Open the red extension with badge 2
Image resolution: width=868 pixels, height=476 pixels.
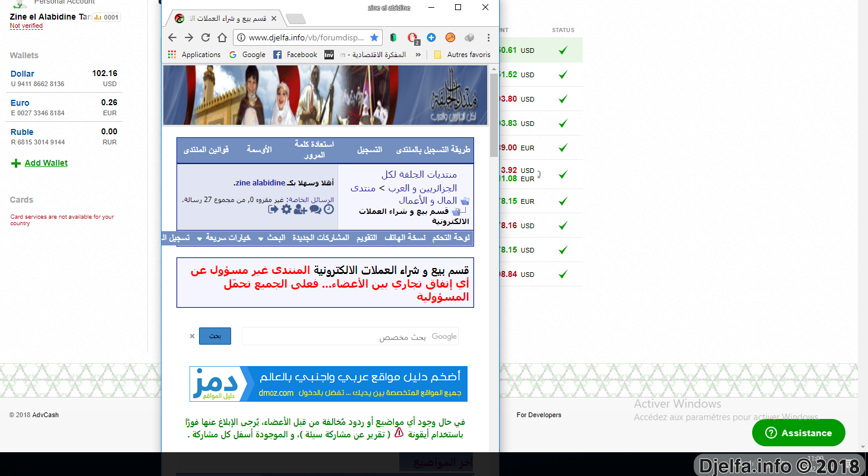tap(413, 38)
